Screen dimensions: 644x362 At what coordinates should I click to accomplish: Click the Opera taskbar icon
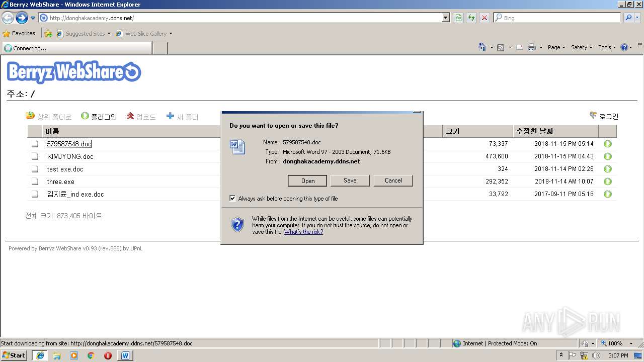pos(108,355)
